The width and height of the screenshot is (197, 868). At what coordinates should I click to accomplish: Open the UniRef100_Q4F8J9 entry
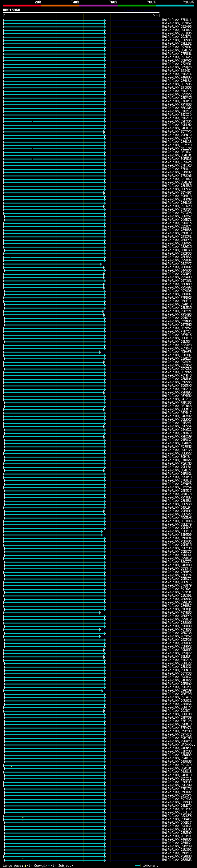(x=177, y=128)
